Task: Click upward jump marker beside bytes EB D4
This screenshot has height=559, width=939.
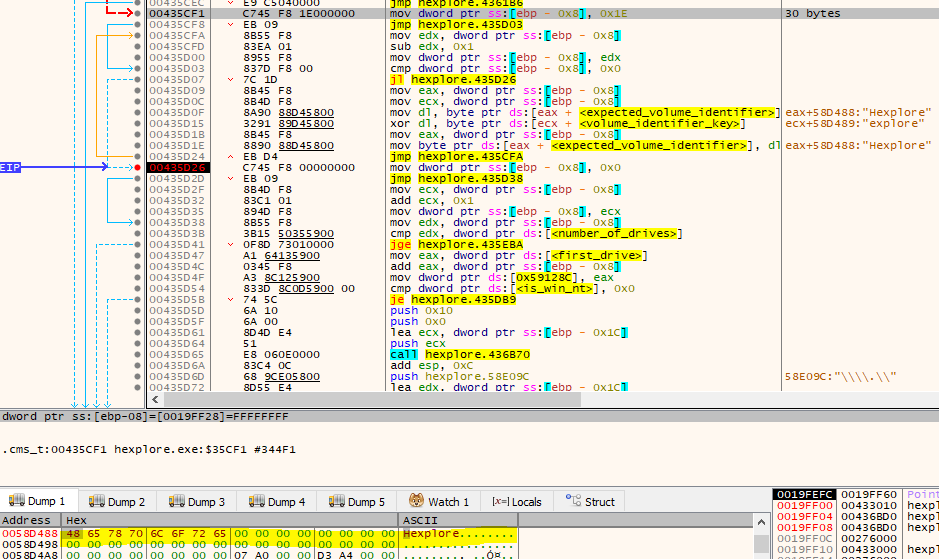Action: (231, 156)
